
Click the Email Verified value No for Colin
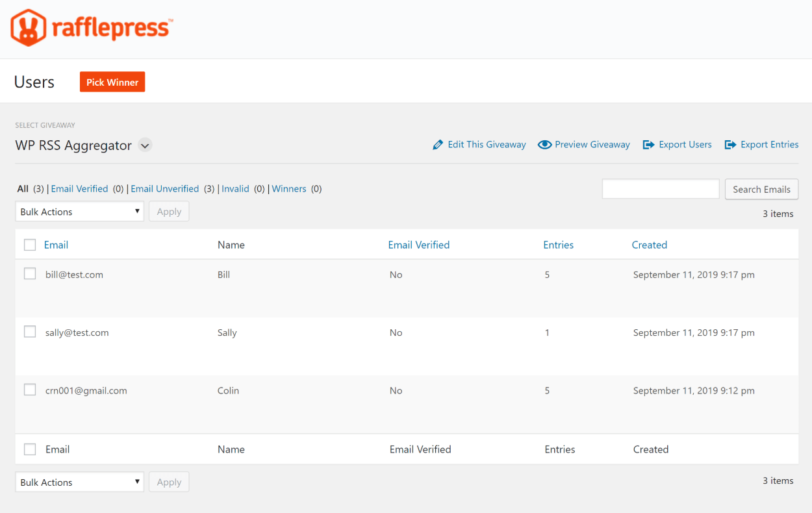pyautogui.click(x=396, y=391)
